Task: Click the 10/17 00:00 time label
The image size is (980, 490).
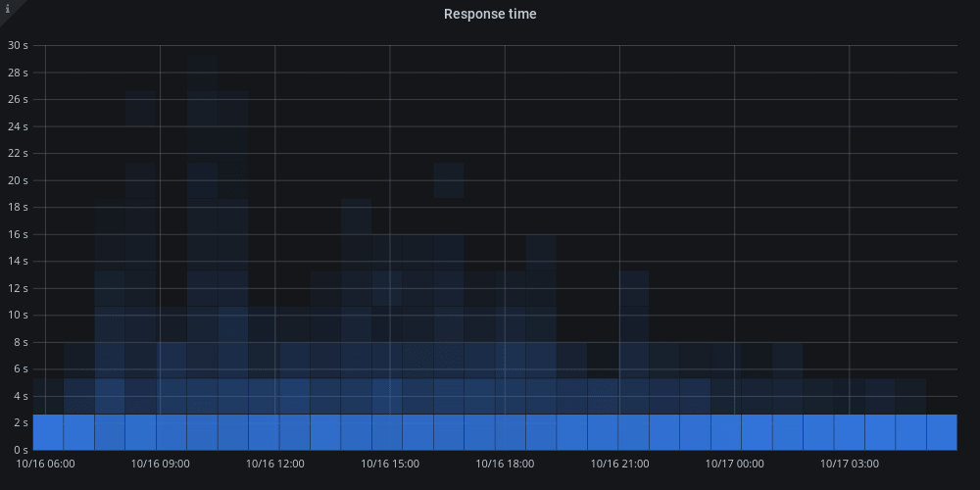Action: click(734, 464)
